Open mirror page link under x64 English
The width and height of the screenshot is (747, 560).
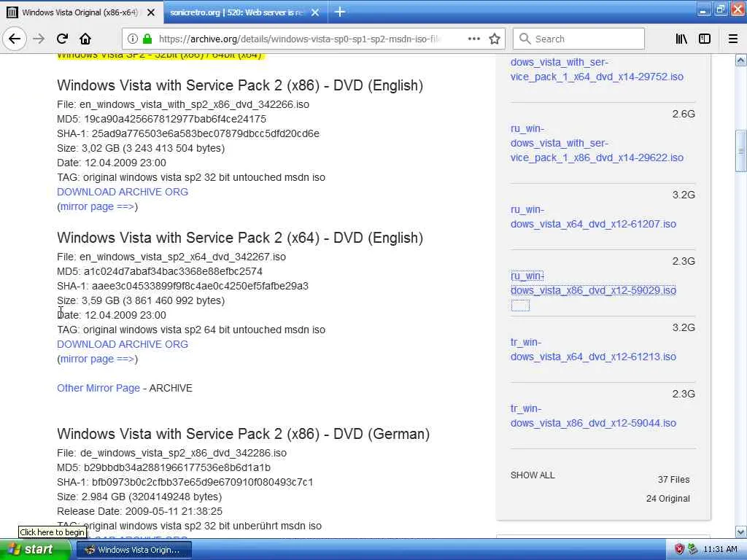pyautogui.click(x=97, y=359)
